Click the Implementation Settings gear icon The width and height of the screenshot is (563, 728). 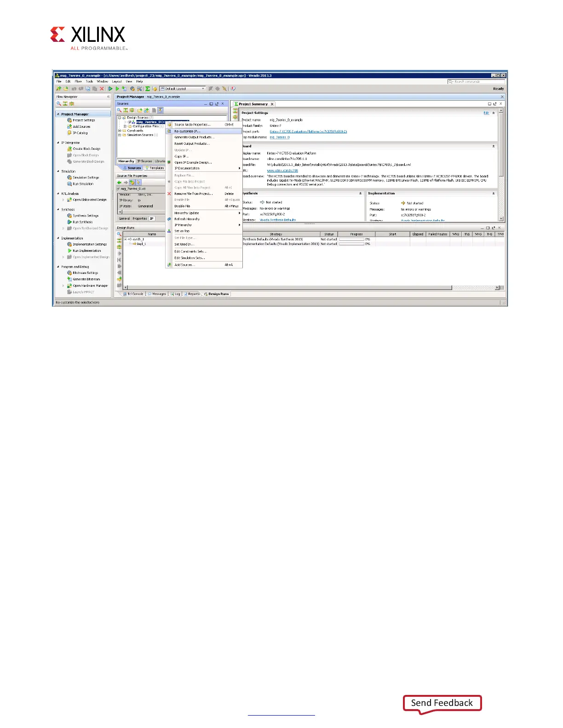coord(69,245)
